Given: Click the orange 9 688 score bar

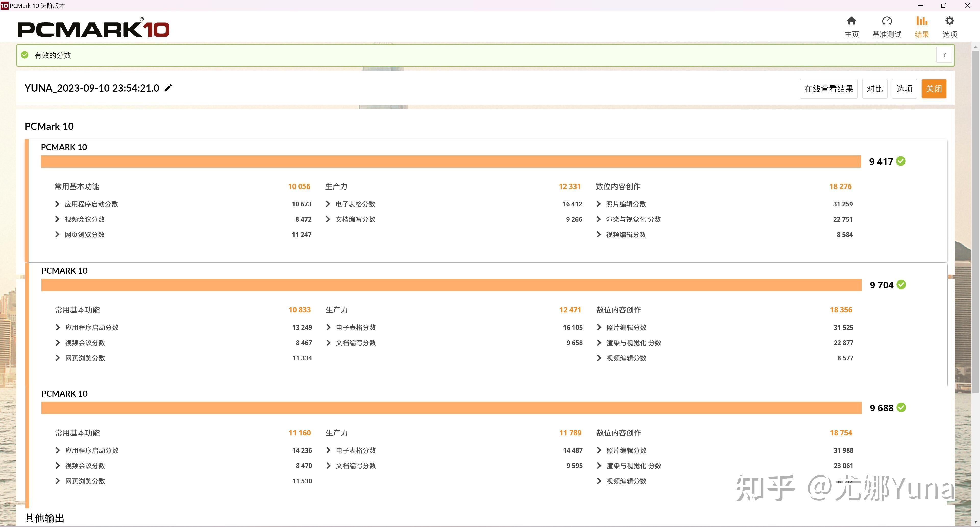Looking at the screenshot, I should point(451,408).
